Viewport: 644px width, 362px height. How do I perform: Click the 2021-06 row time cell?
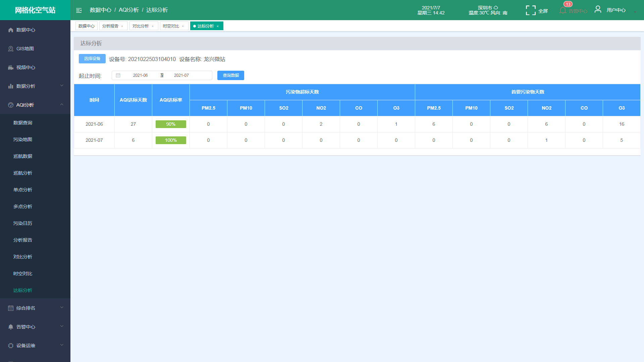tap(94, 124)
